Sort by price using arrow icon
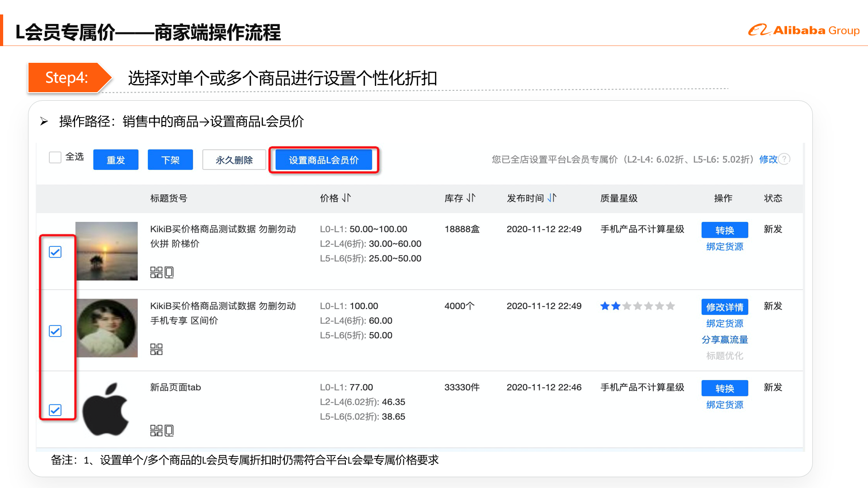Screen dimensions: 868x488 (x=346, y=198)
